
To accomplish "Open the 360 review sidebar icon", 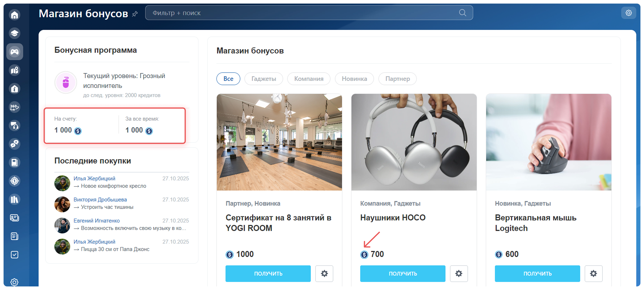I will click(x=15, y=107).
